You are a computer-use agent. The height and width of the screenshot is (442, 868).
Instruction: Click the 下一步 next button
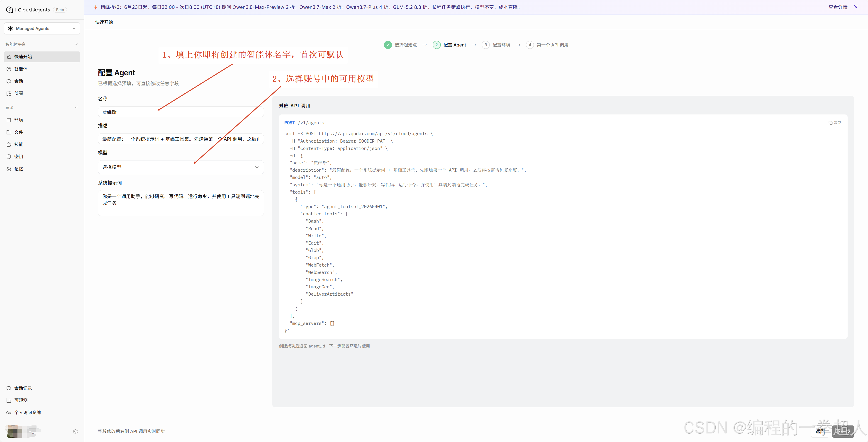click(843, 431)
